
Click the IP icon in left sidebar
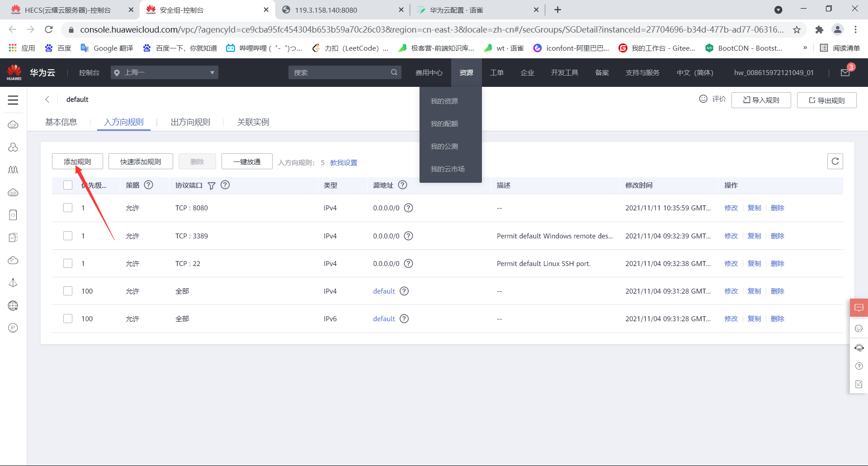(x=13, y=328)
